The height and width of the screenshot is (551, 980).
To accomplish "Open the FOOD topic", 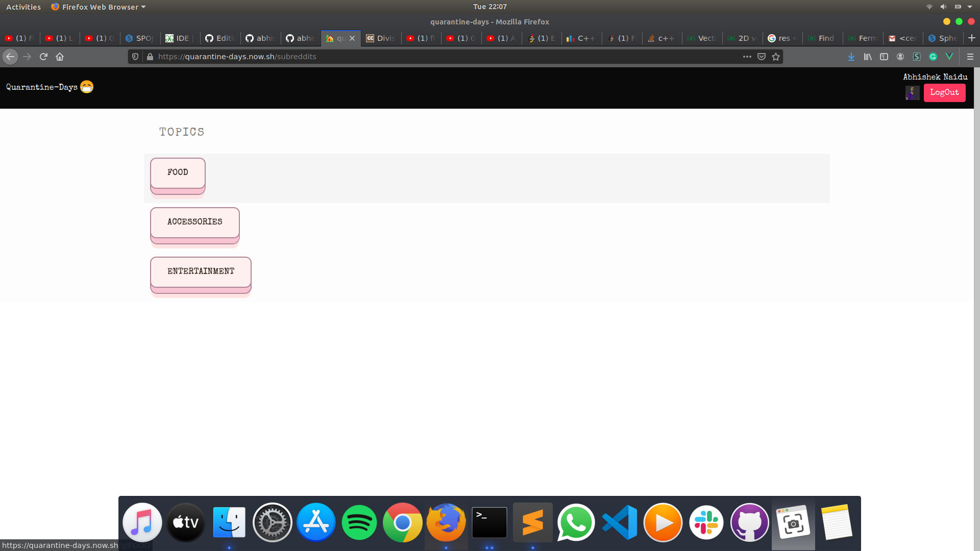I will [178, 172].
